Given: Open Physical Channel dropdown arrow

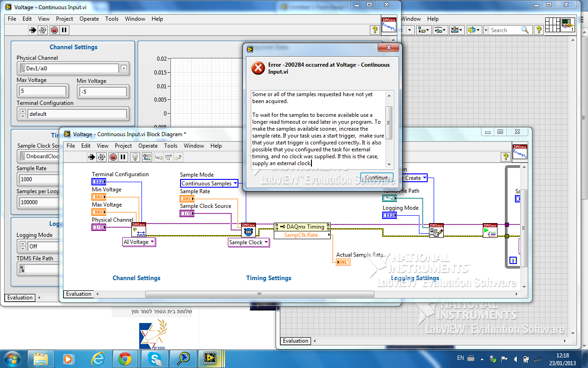Looking at the screenshot, I should click(x=124, y=68).
